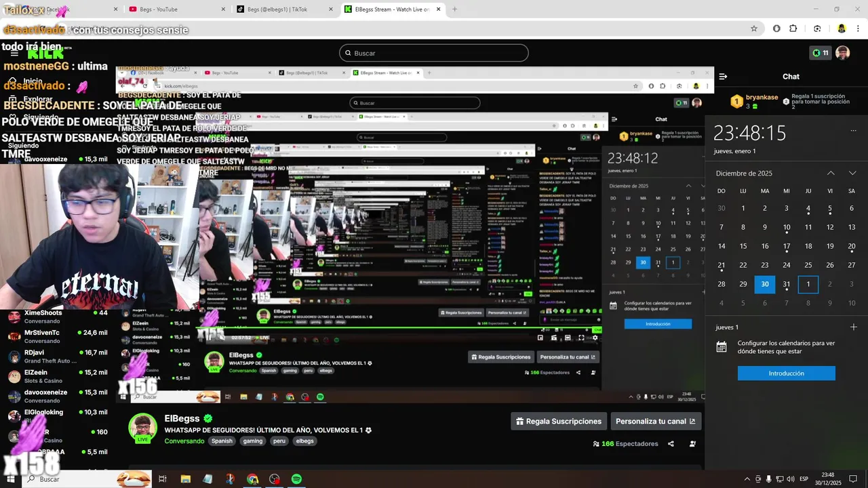The height and width of the screenshot is (488, 868).
Task: Open the ElGlogloking channel in the sidebar
Action: (58, 415)
